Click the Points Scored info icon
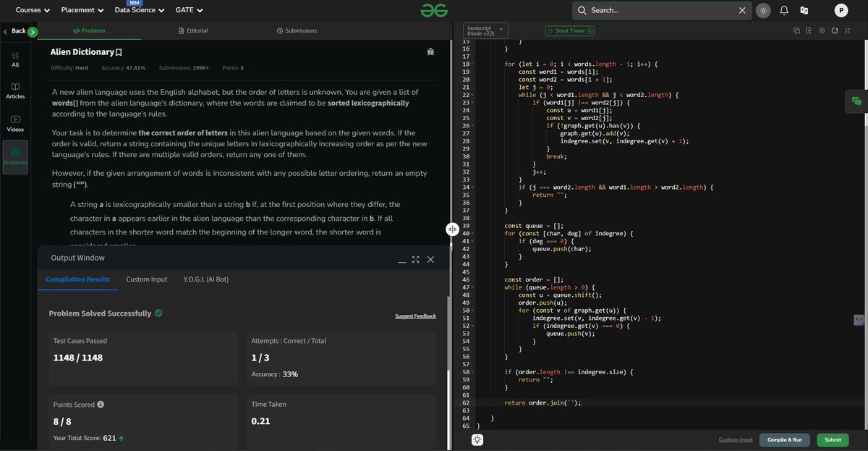The width and height of the screenshot is (868, 451). [x=101, y=405]
